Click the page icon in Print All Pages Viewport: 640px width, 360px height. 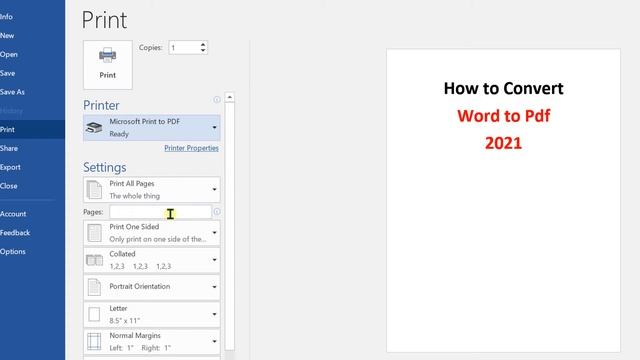(94, 189)
